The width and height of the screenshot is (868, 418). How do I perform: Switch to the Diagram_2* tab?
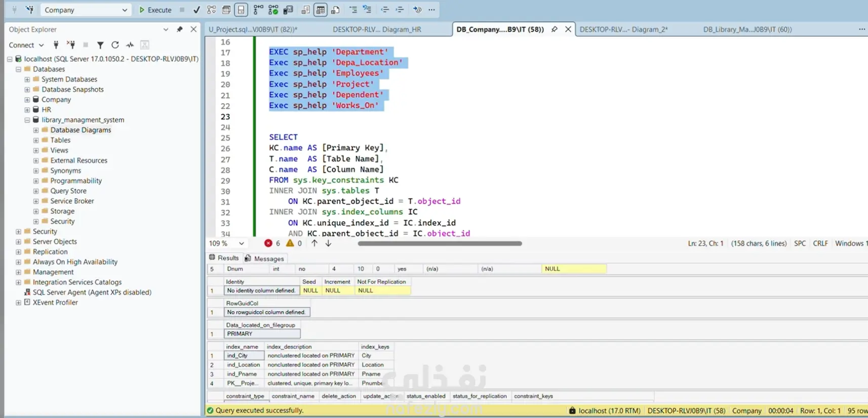click(x=623, y=29)
